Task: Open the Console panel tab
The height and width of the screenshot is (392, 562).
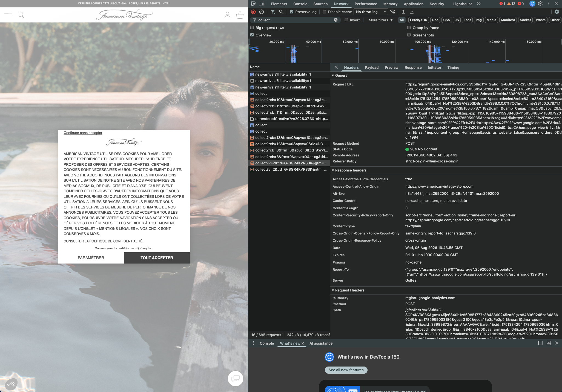Action: (x=300, y=4)
